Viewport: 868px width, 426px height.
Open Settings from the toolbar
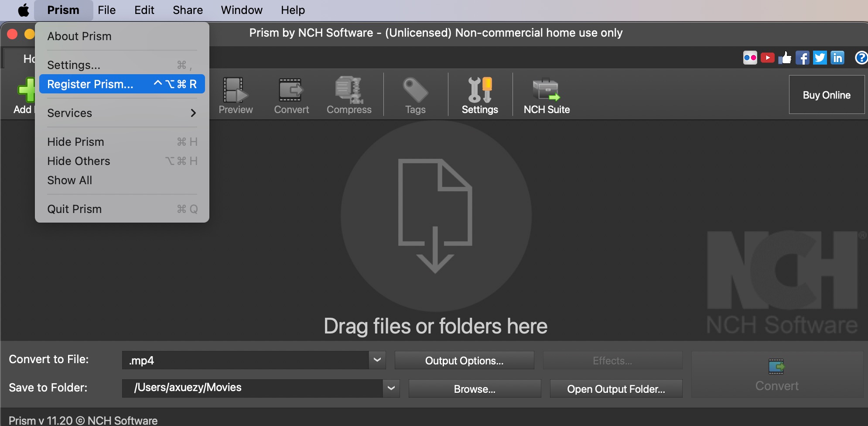tap(480, 90)
